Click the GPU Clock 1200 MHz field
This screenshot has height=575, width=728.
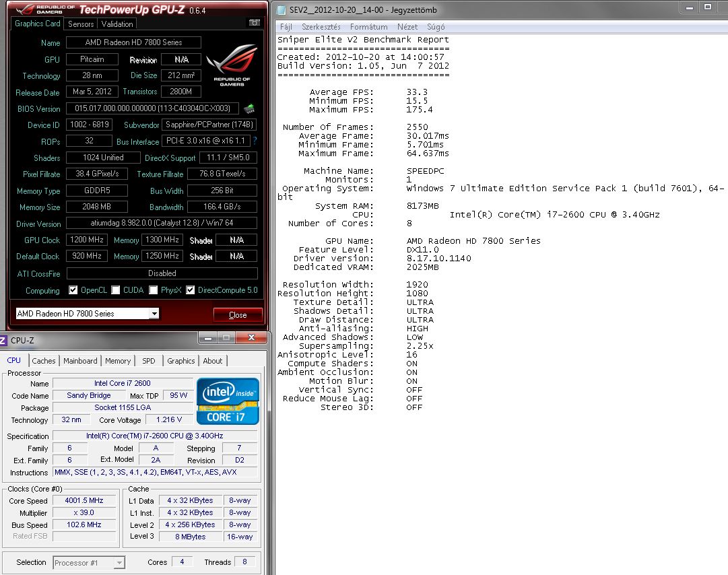click(87, 240)
